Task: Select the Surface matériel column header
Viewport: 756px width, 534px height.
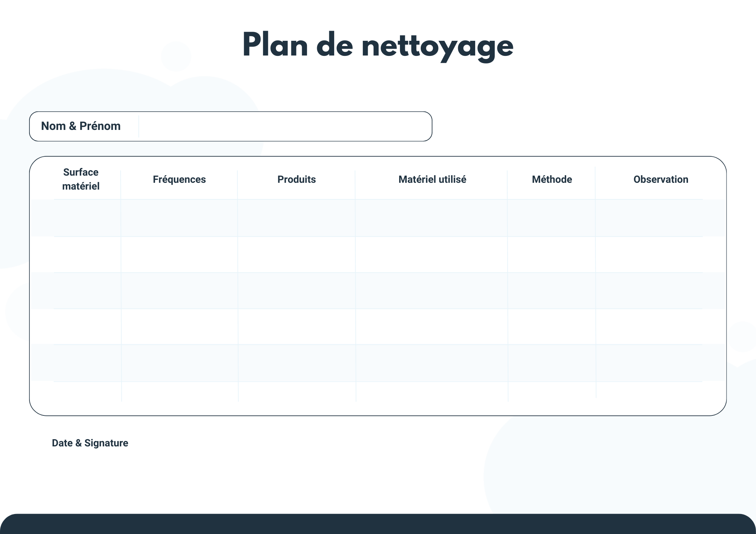Action: [81, 179]
